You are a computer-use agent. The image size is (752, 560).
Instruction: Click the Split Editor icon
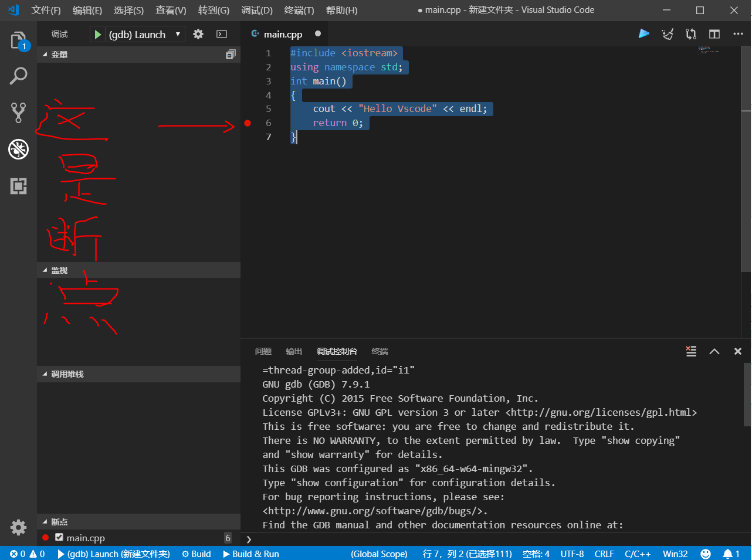pos(714,33)
